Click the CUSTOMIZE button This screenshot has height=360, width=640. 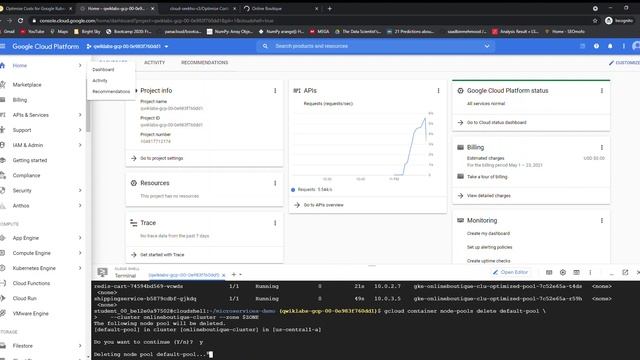pyautogui.click(x=624, y=63)
